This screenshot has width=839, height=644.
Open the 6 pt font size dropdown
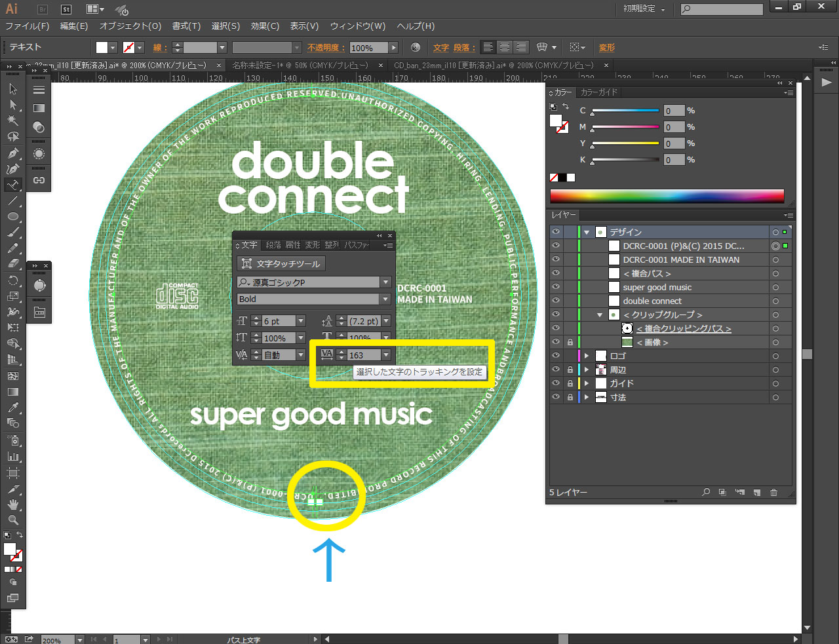[x=301, y=321]
